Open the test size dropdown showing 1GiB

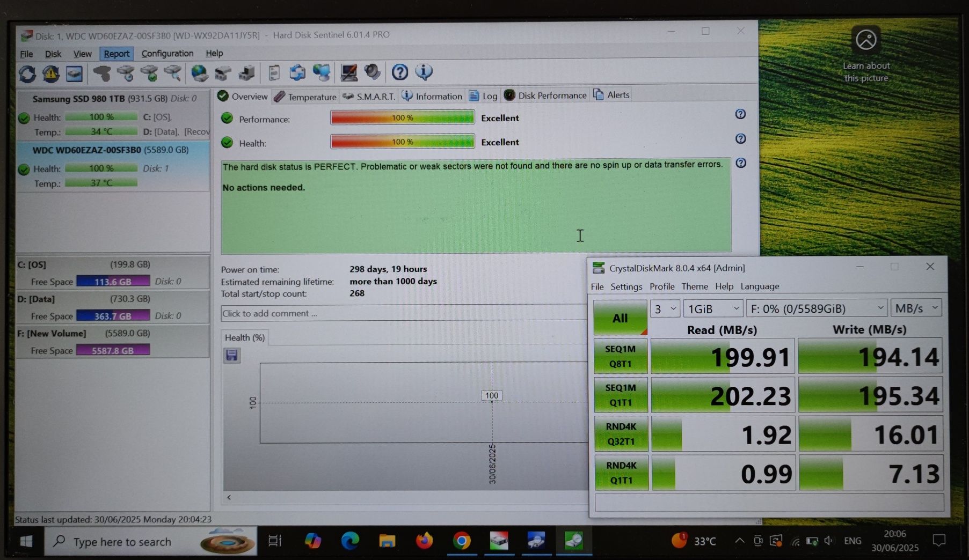point(713,309)
